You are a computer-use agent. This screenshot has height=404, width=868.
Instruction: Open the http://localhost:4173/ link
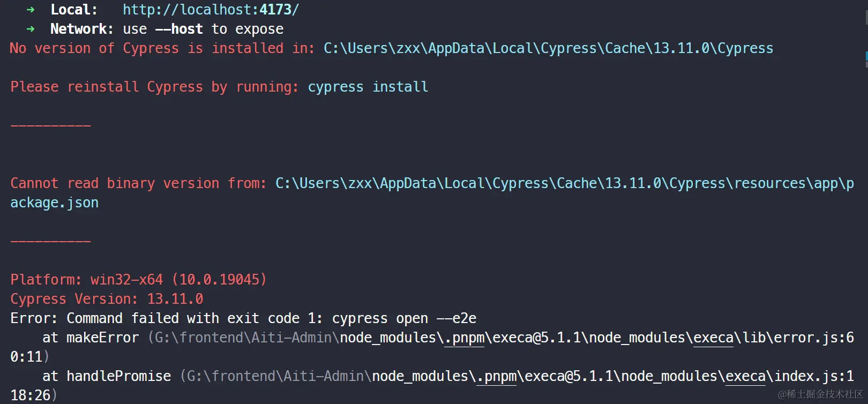point(211,10)
